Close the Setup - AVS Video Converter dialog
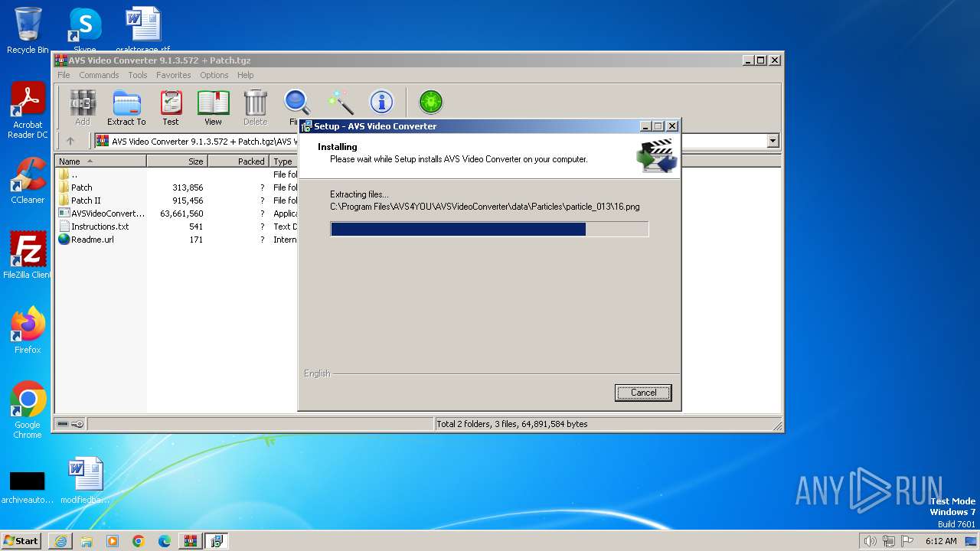Screen dimensions: 980x551 672,126
